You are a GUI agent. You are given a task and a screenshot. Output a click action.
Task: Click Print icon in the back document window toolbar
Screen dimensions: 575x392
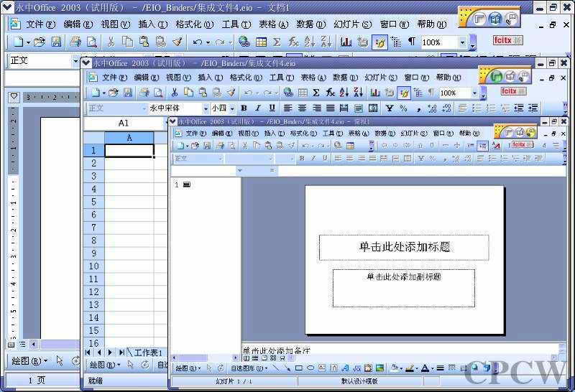[75, 42]
